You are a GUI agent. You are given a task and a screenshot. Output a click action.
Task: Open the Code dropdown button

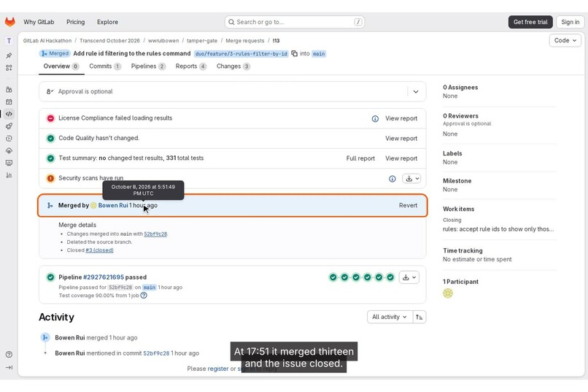(x=565, y=40)
